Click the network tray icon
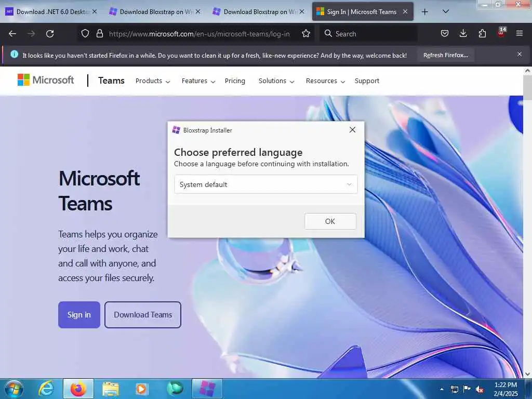Viewport: 532px width, 399px height. click(x=454, y=389)
